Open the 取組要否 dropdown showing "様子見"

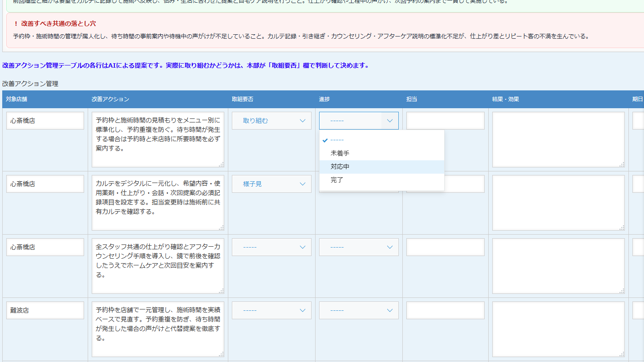click(271, 184)
